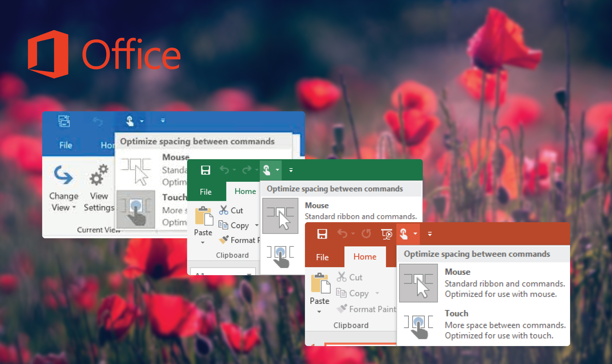Click Copy in Excel Clipboard group
This screenshot has height=364, width=612.
234,225
